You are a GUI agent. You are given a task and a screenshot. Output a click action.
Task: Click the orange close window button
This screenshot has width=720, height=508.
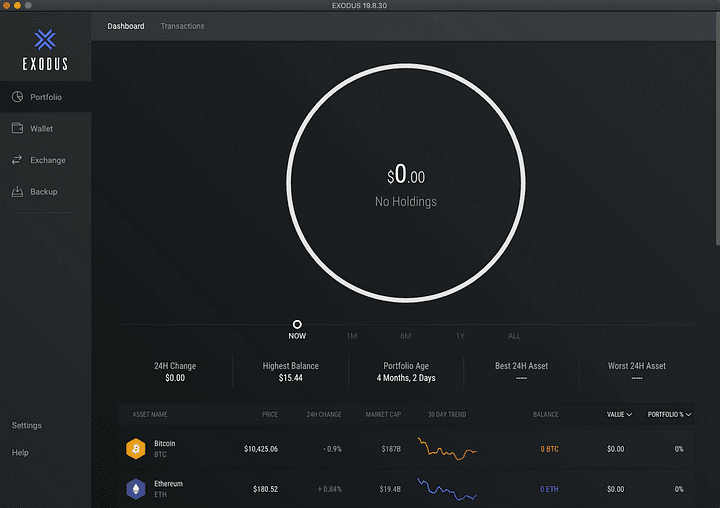coord(6,6)
